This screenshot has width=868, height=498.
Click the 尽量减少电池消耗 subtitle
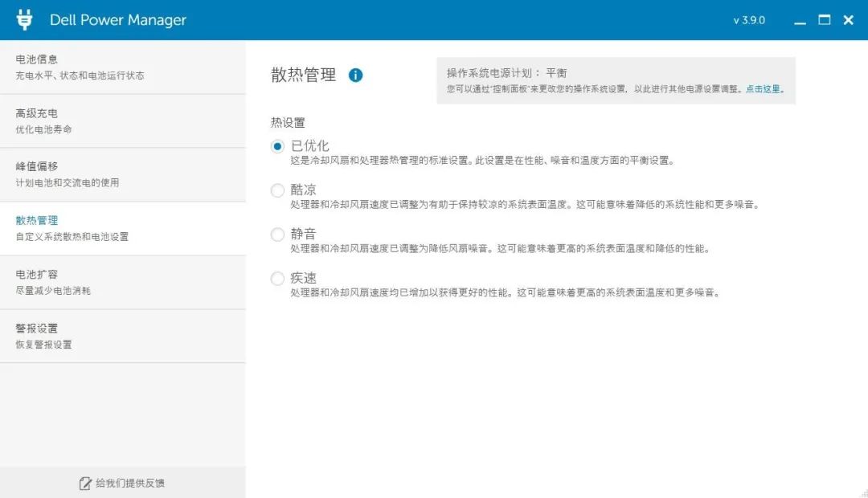coord(53,291)
